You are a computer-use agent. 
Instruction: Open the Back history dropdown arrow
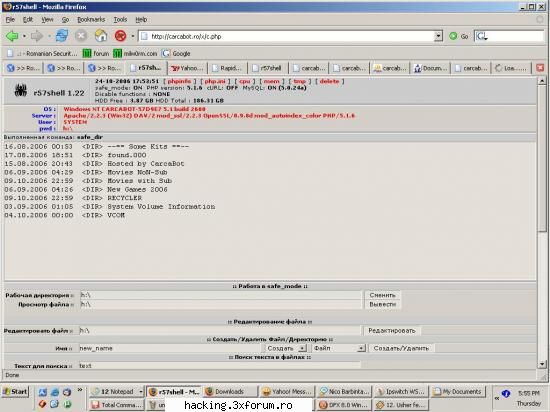coord(24,36)
